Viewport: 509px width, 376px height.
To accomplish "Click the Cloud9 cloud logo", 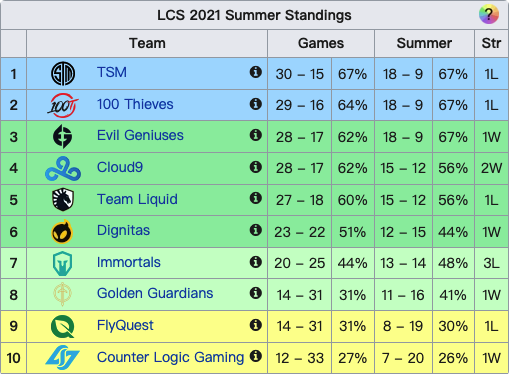I will point(63,169).
